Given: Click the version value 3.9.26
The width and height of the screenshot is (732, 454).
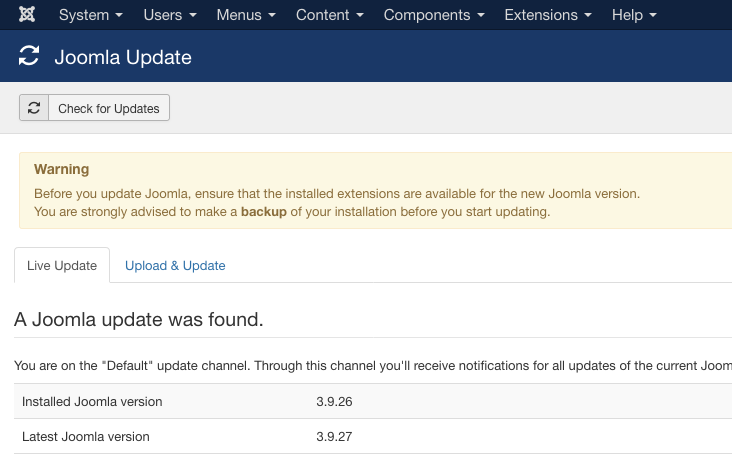Looking at the screenshot, I should [x=334, y=402].
